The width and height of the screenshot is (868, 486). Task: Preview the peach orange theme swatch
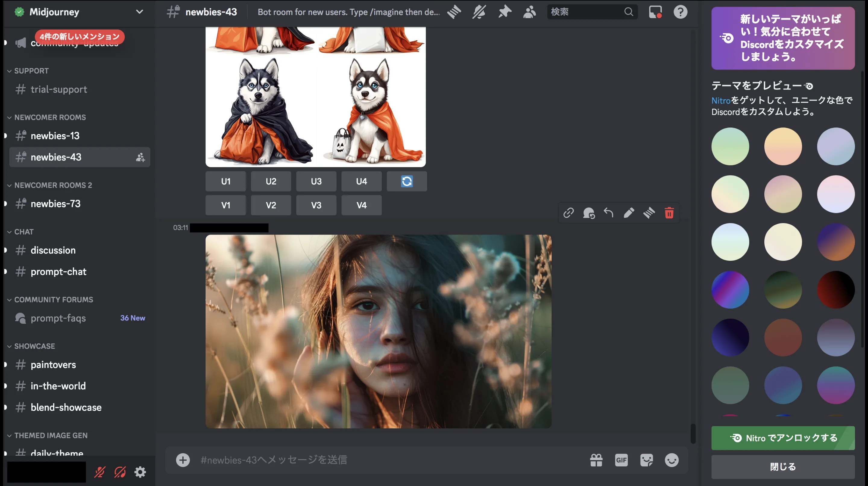[783, 146]
